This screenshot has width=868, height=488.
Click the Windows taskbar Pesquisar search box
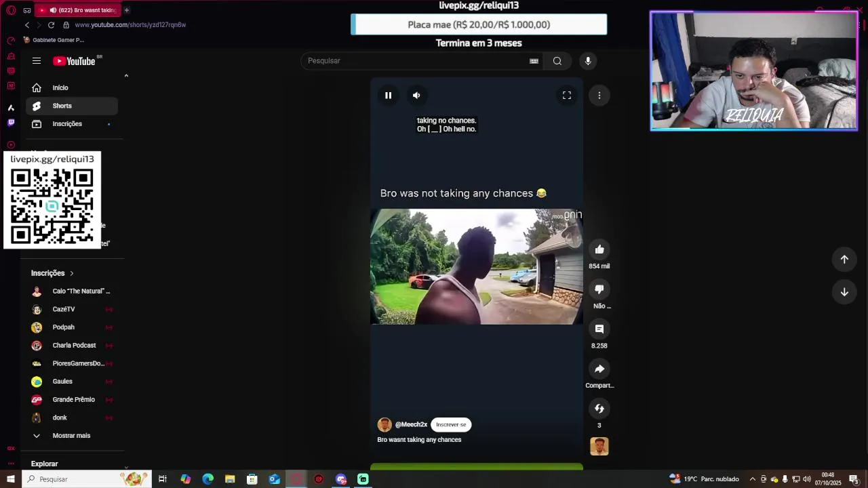coord(87,479)
